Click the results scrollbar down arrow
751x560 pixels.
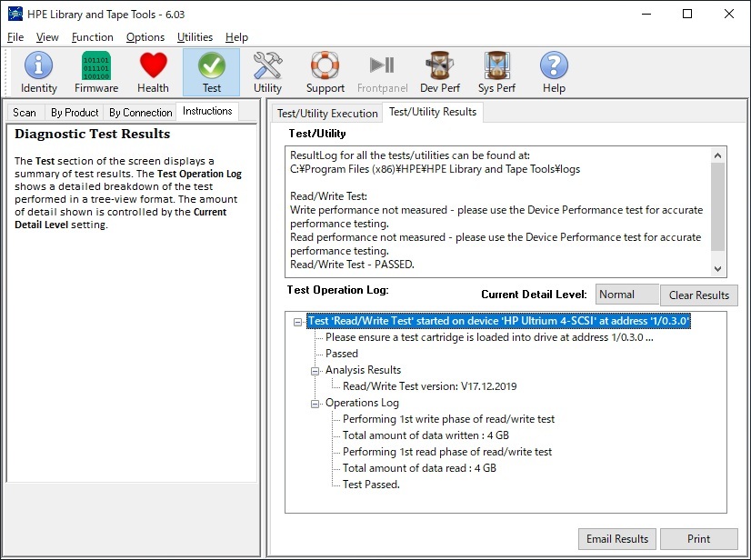click(x=717, y=269)
